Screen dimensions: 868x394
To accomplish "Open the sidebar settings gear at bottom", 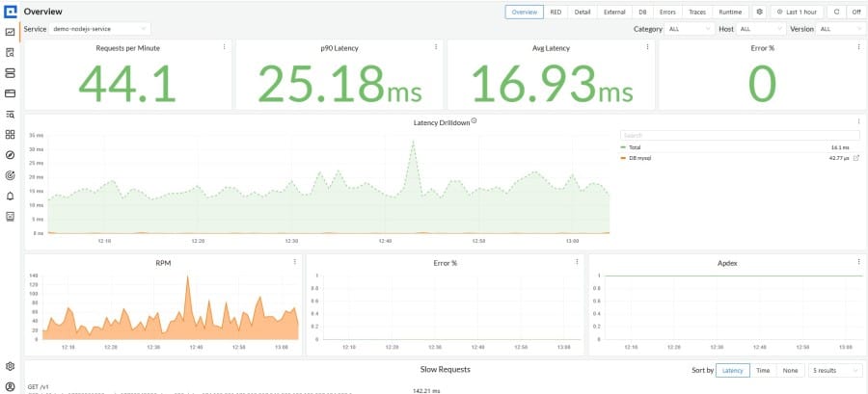I will point(10,366).
